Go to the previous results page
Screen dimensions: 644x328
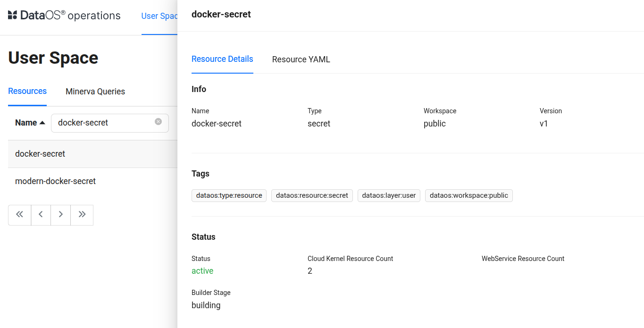(41, 215)
